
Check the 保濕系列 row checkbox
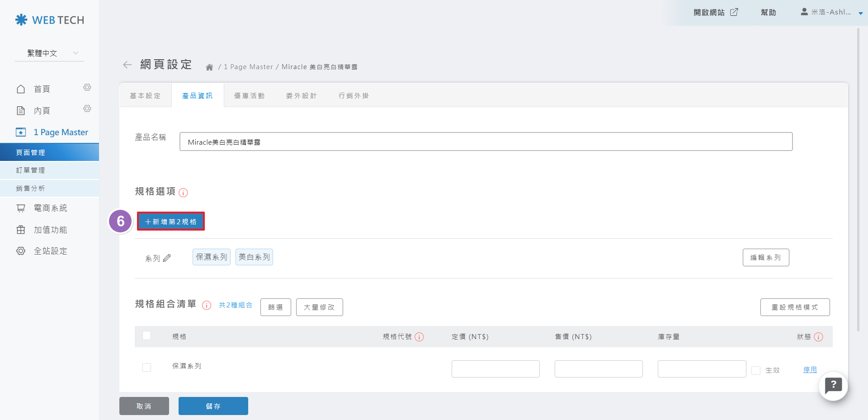click(147, 367)
